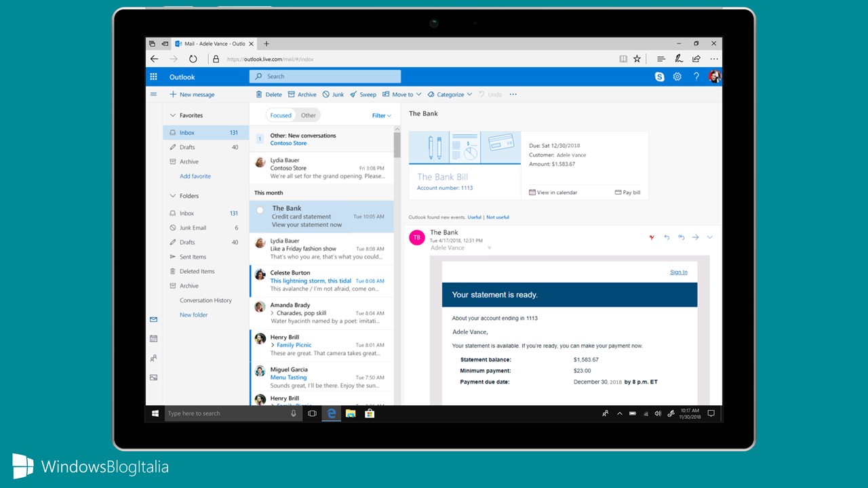This screenshot has height=488, width=868.
Task: Click Add favorite link
Action: click(x=195, y=176)
